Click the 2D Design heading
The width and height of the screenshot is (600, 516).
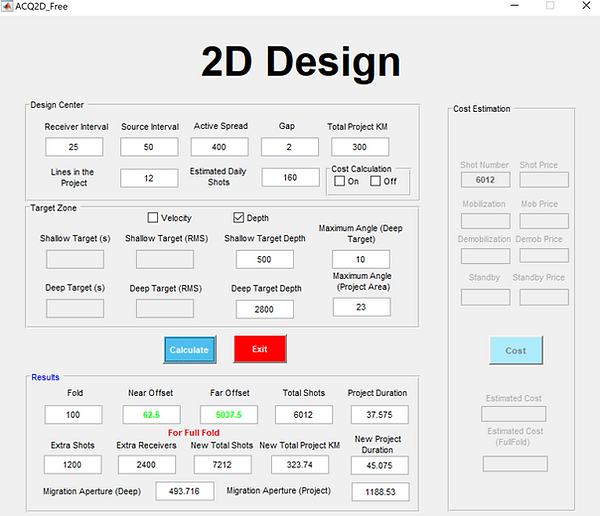[x=301, y=62]
